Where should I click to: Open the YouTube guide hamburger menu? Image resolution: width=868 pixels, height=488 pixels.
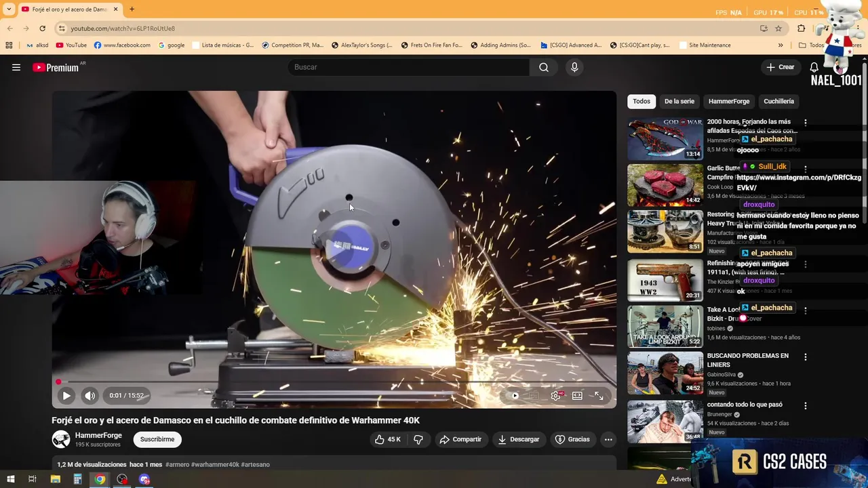pyautogui.click(x=16, y=67)
